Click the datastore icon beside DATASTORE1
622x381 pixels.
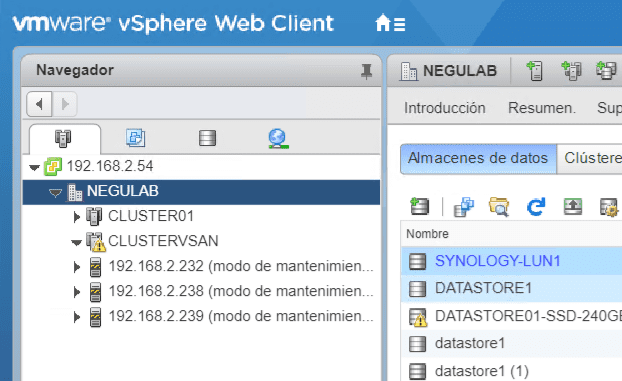coord(417,289)
